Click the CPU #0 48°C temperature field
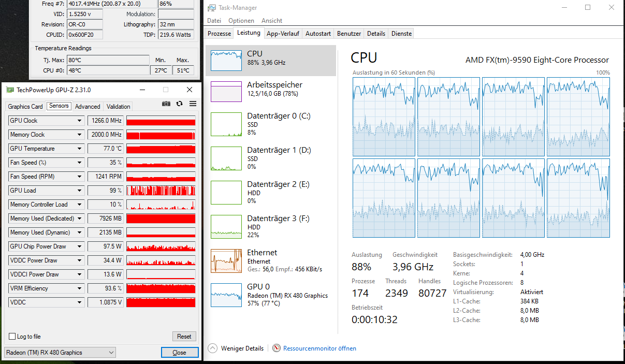Image resolution: width=625 pixels, height=364 pixels. click(x=108, y=70)
